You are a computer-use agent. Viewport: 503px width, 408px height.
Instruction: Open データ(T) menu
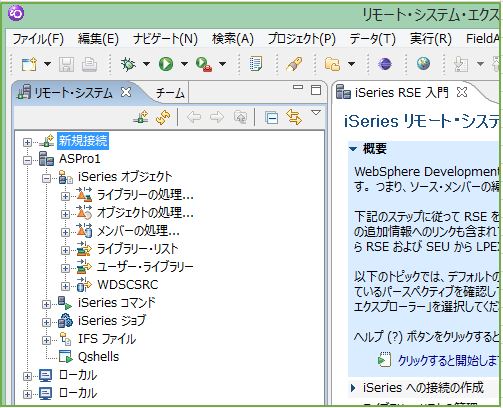click(373, 39)
